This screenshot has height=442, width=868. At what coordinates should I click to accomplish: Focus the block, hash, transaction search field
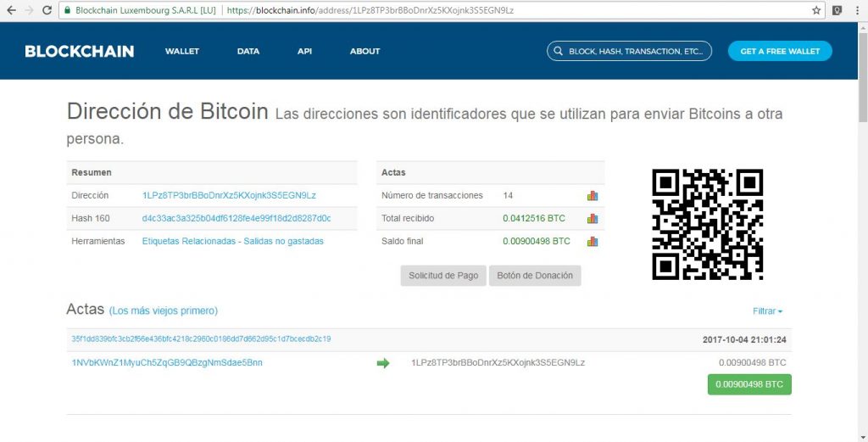[630, 51]
